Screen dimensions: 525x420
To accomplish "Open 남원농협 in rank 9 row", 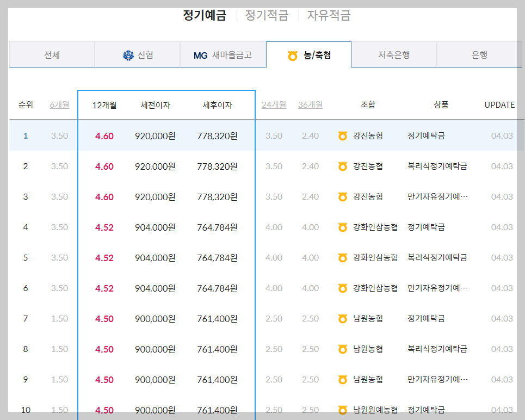I will coord(368,380).
